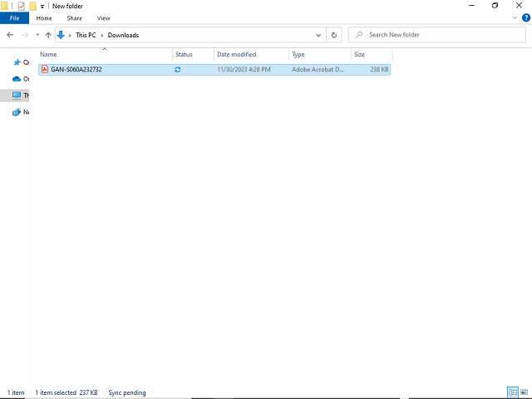Focus the 'Search New folder' box

click(x=437, y=35)
